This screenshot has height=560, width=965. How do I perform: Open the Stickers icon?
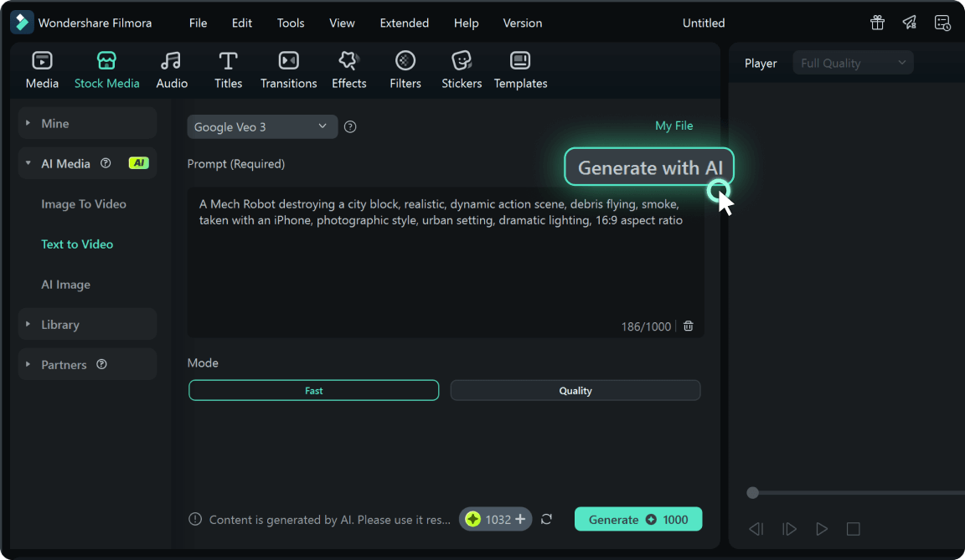[462, 60]
